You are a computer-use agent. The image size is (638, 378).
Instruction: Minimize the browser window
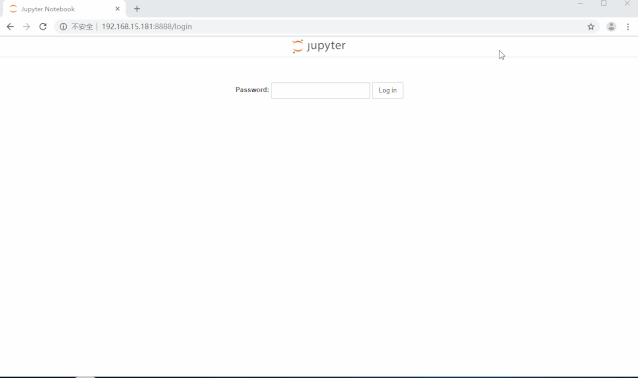point(580,4)
